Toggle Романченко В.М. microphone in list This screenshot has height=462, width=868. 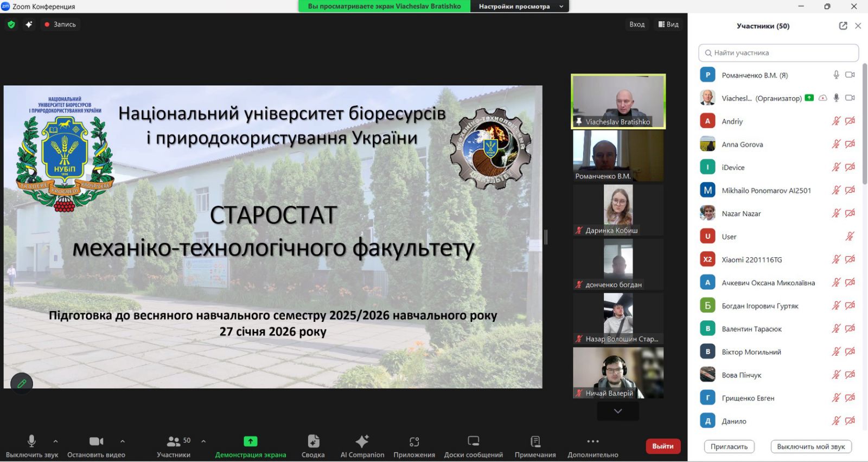pos(836,75)
